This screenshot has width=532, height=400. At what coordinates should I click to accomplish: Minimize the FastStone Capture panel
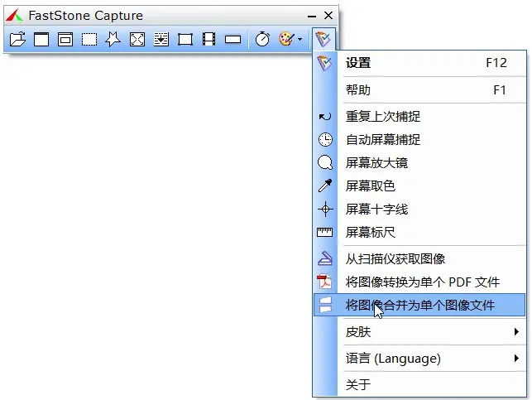click(312, 16)
